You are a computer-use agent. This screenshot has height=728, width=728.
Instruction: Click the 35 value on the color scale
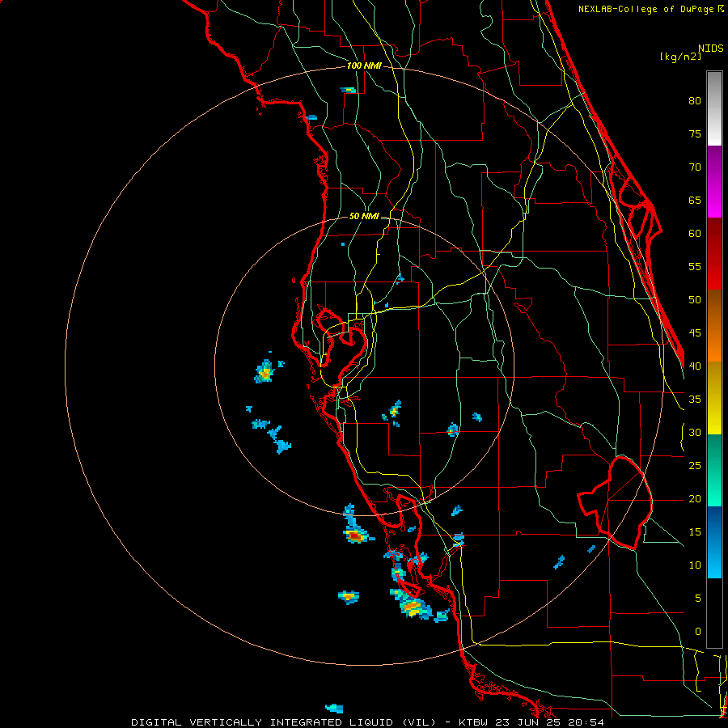coord(695,399)
